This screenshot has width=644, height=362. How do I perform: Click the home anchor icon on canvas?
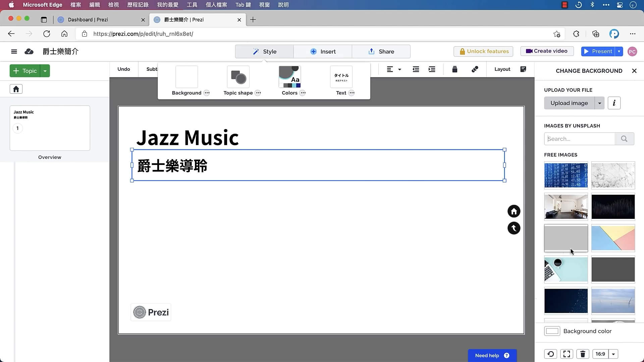pyautogui.click(x=514, y=211)
